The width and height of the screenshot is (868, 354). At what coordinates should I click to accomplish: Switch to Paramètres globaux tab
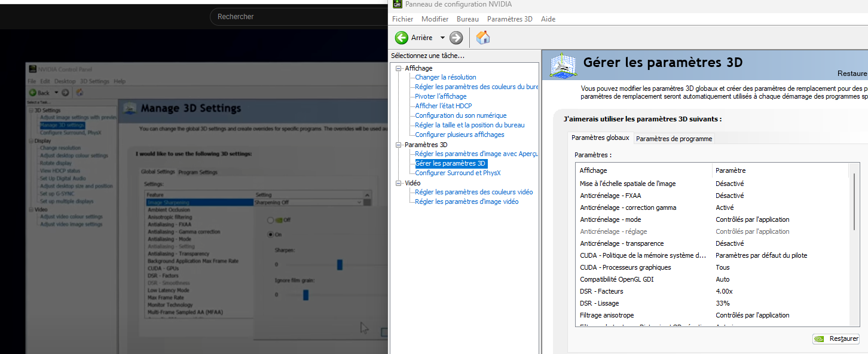[600, 138]
